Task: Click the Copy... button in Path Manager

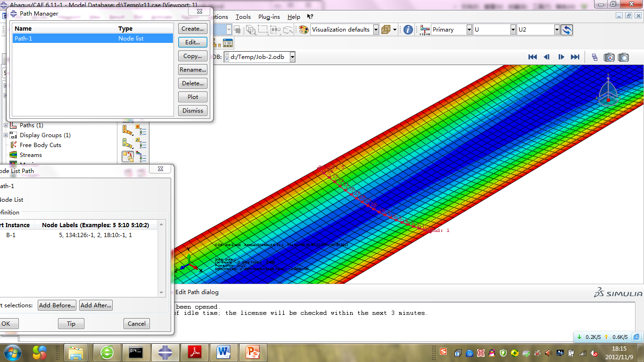Action: [193, 56]
